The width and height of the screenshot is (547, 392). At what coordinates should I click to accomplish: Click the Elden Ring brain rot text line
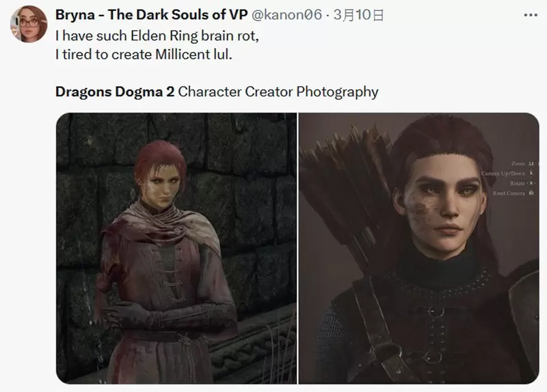(157, 36)
